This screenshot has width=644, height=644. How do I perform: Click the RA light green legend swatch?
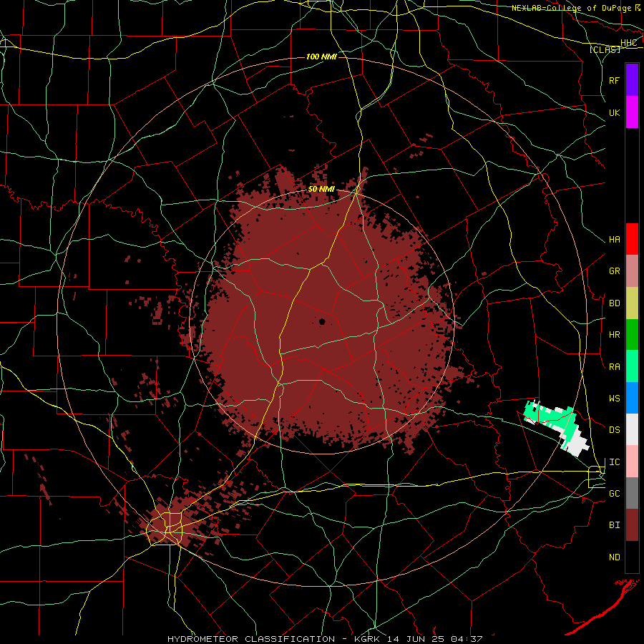point(632,366)
